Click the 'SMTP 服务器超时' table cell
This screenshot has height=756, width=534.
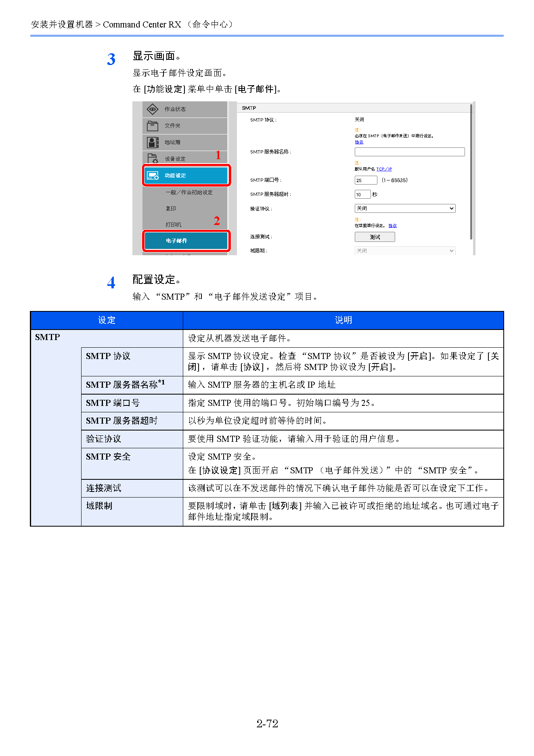pos(132,421)
